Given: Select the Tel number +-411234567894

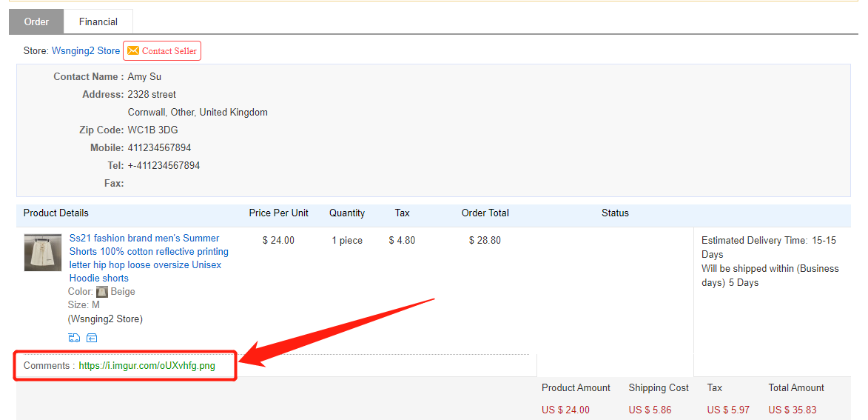Looking at the screenshot, I should [x=164, y=166].
